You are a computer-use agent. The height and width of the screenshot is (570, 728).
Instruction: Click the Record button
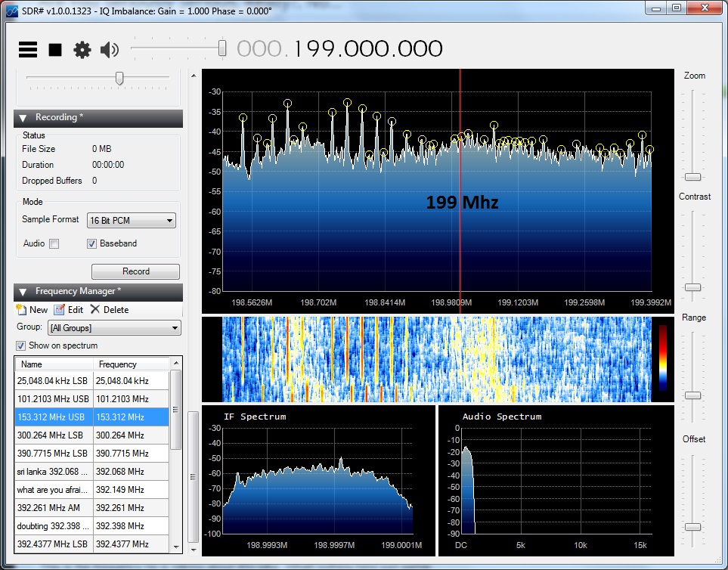pos(135,271)
